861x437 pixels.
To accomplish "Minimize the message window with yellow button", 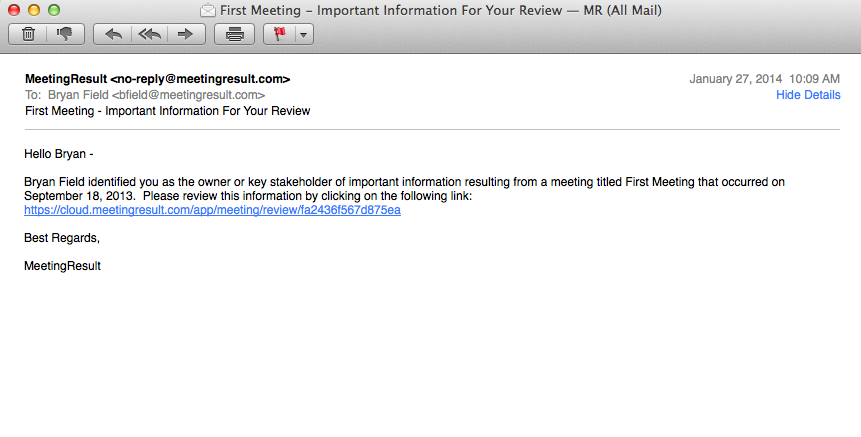I will coord(33,10).
